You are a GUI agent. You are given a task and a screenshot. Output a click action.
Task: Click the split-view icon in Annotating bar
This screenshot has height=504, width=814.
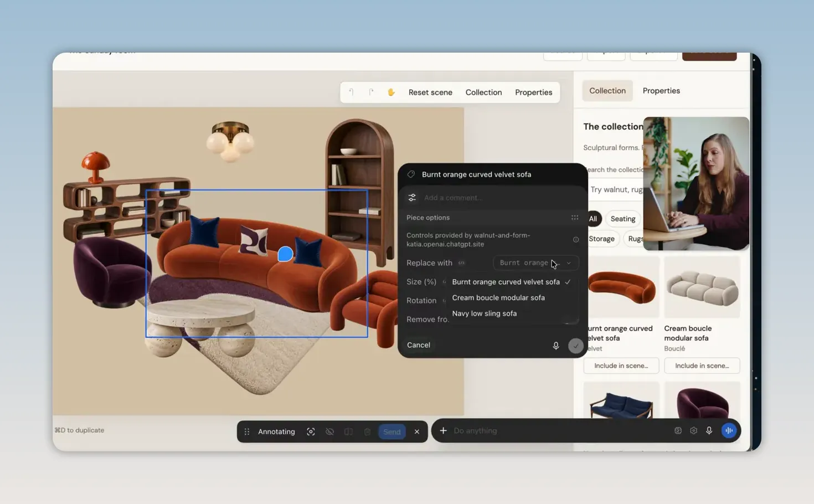(x=348, y=431)
